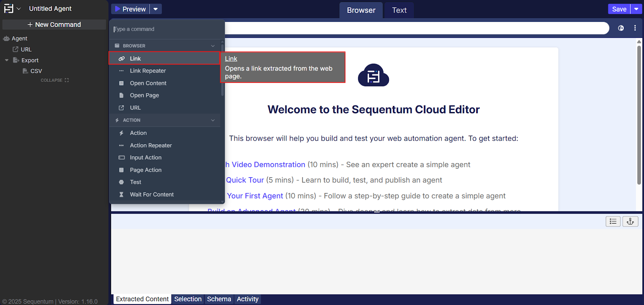Switch to the Extracted Content tab
Screen dimensions: 644x305
click(142, 299)
